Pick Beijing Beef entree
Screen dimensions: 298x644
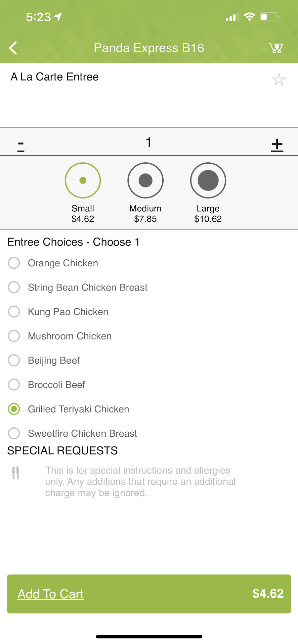click(14, 360)
